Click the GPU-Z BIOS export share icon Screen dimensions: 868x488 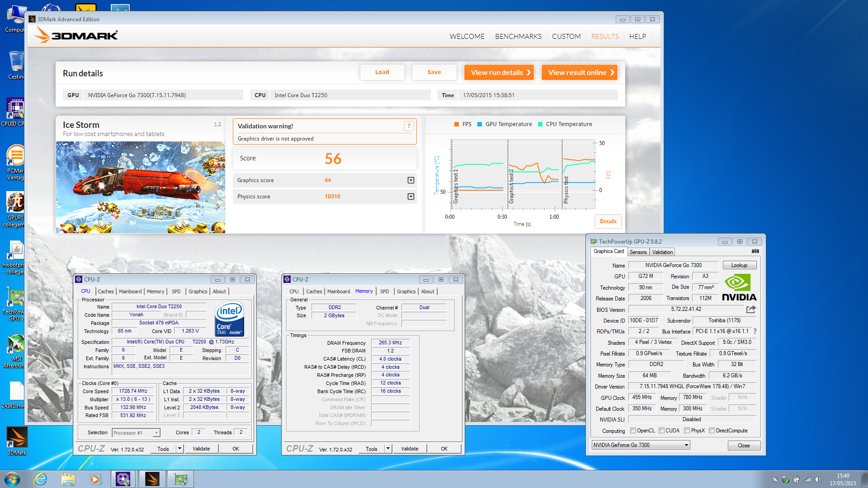751,310
